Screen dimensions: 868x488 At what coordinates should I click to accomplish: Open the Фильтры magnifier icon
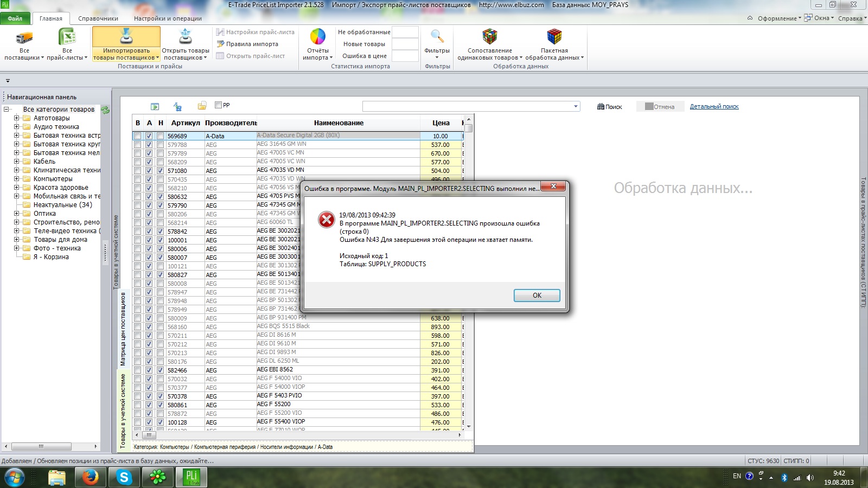click(x=437, y=37)
